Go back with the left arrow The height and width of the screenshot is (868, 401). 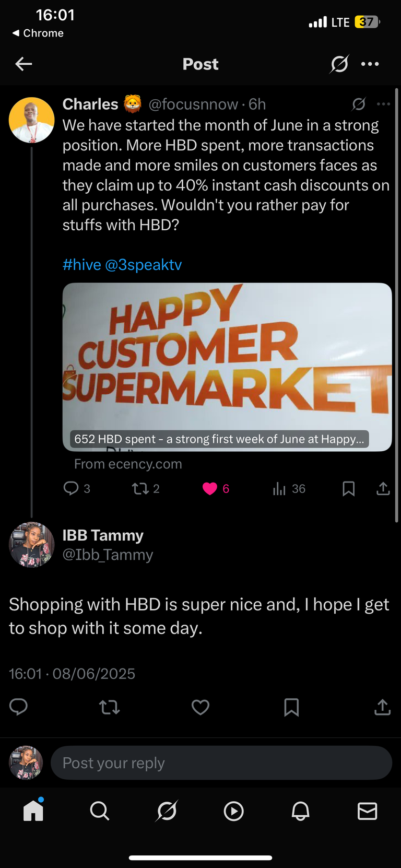pos(23,64)
